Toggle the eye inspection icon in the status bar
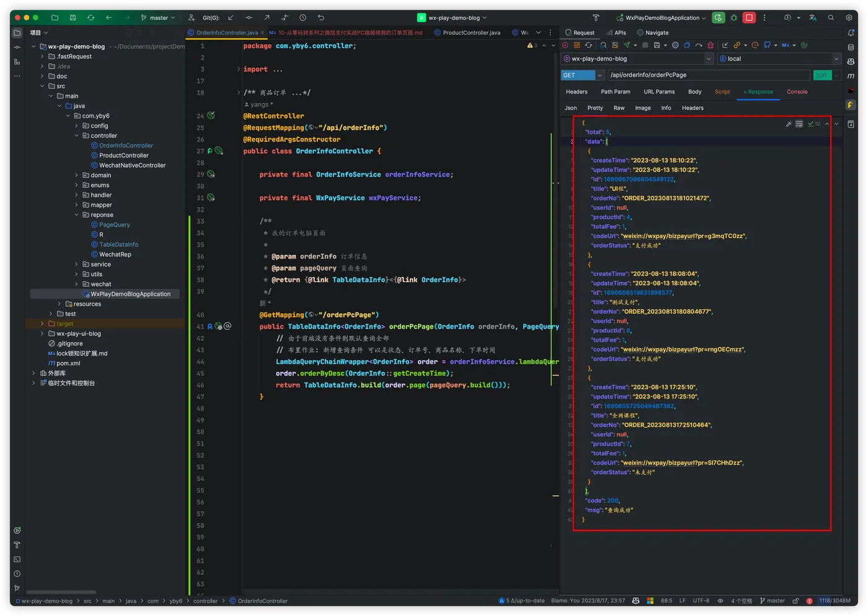The width and height of the screenshot is (868, 616). coord(720,601)
